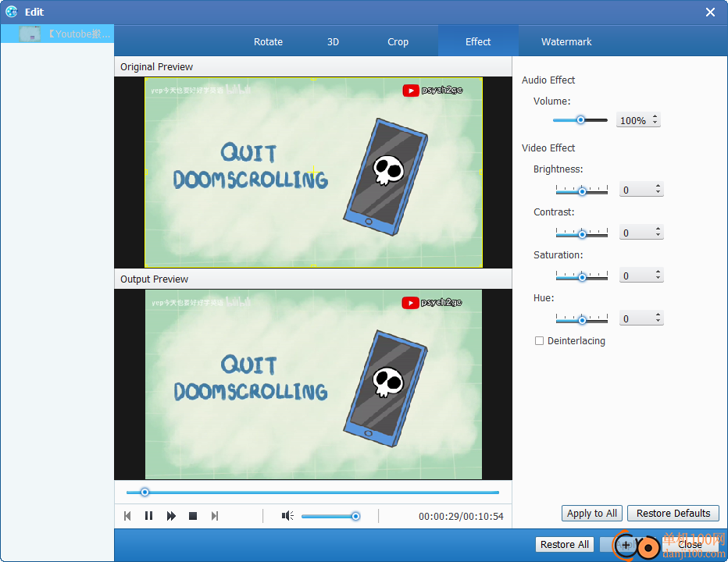Stop the video playback
This screenshot has width=728, height=562.
193,516
